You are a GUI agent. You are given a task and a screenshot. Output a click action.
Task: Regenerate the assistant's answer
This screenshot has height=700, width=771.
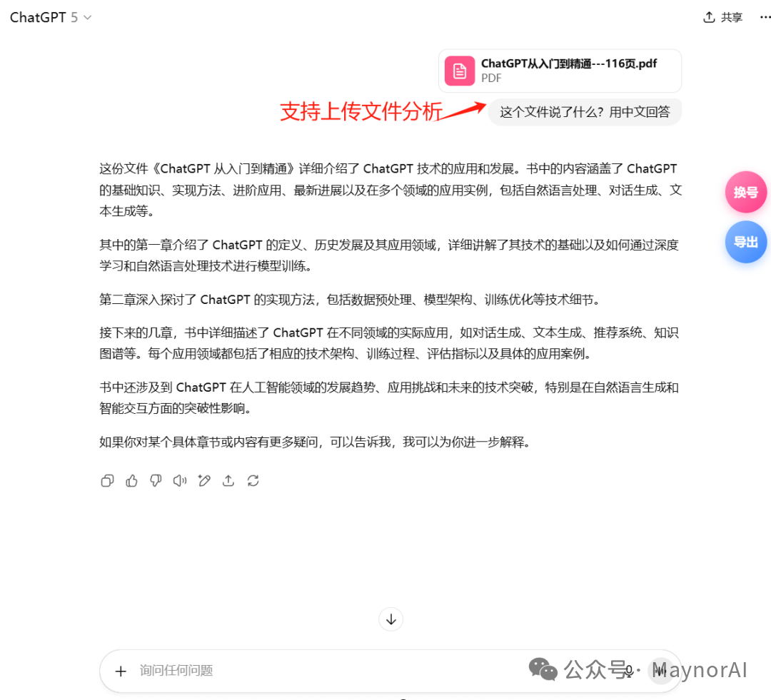[253, 480]
